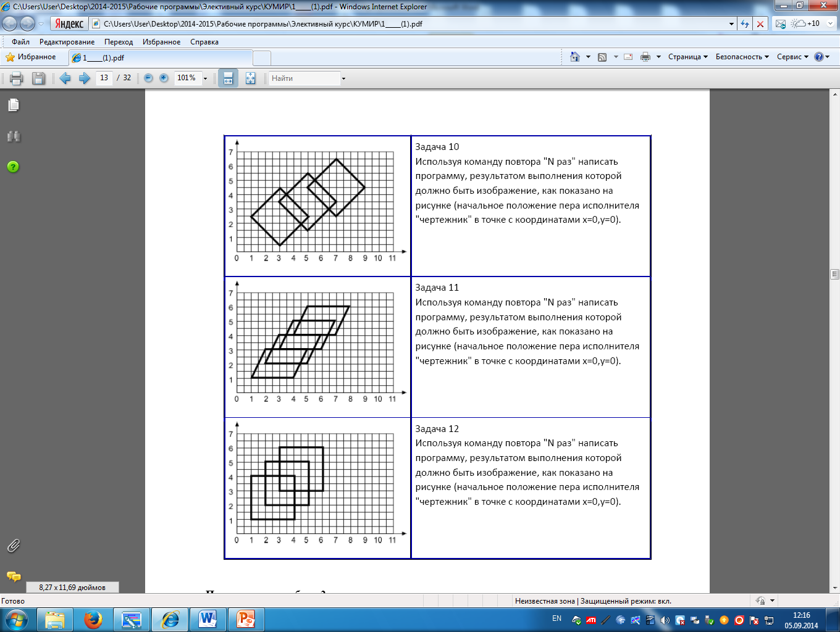Click the vertical scrollbar thumb
Viewport: 840px width, 632px height.
coord(834,274)
